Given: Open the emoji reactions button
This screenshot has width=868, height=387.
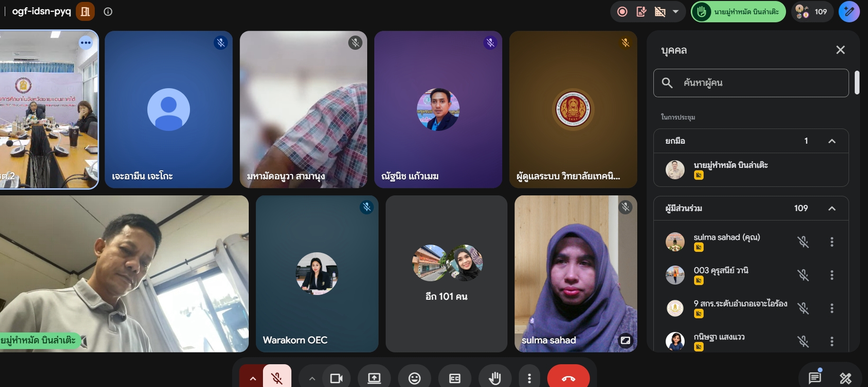Looking at the screenshot, I should coord(415,378).
